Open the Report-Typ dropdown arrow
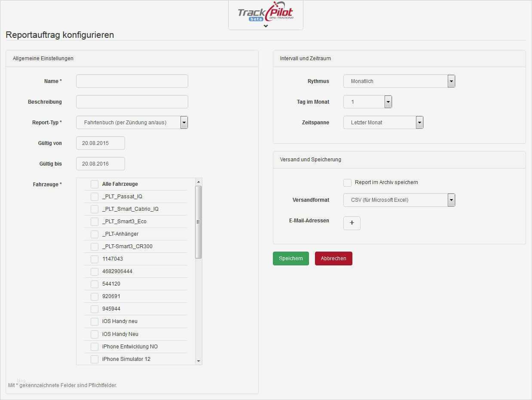The height and width of the screenshot is (400, 532). tap(184, 122)
